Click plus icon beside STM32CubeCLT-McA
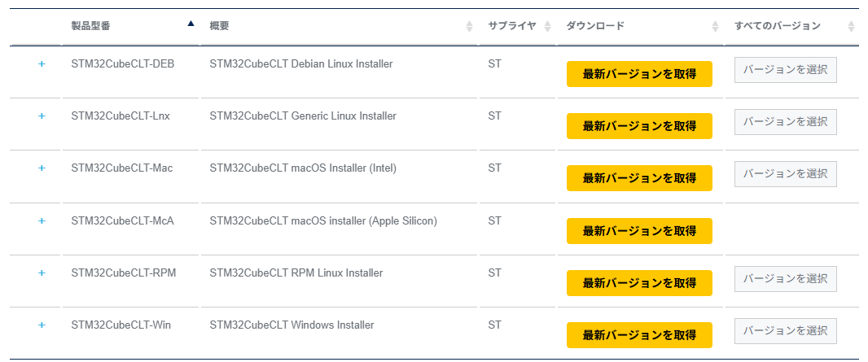The width and height of the screenshot is (868, 362). pos(42,220)
